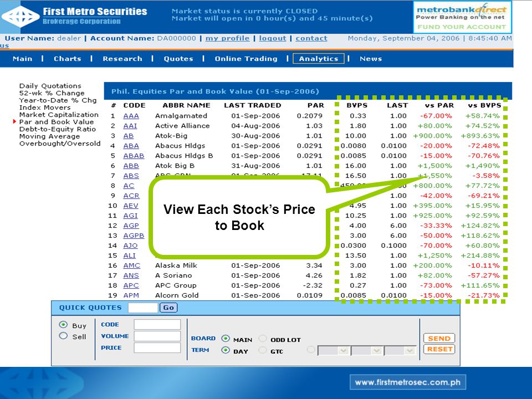Select the ODD LOT board radio button
The height and width of the screenshot is (399, 532).
tap(262, 339)
